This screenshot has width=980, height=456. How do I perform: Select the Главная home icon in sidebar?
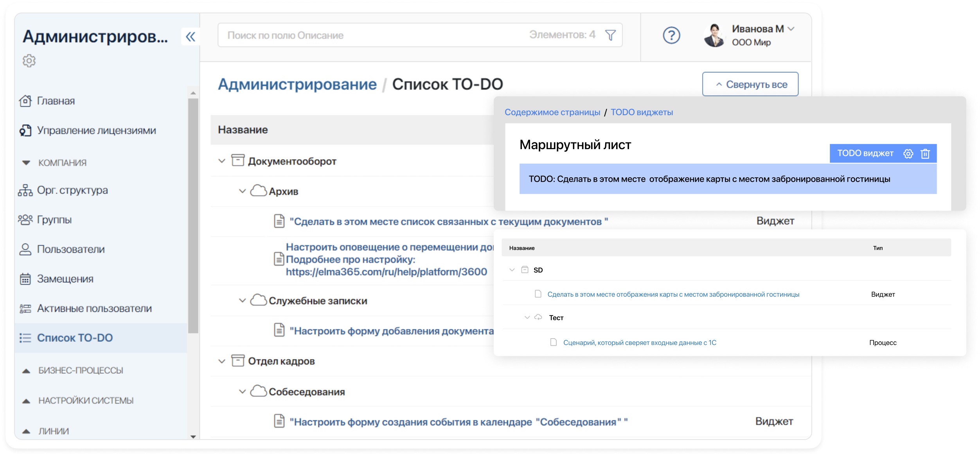click(25, 101)
